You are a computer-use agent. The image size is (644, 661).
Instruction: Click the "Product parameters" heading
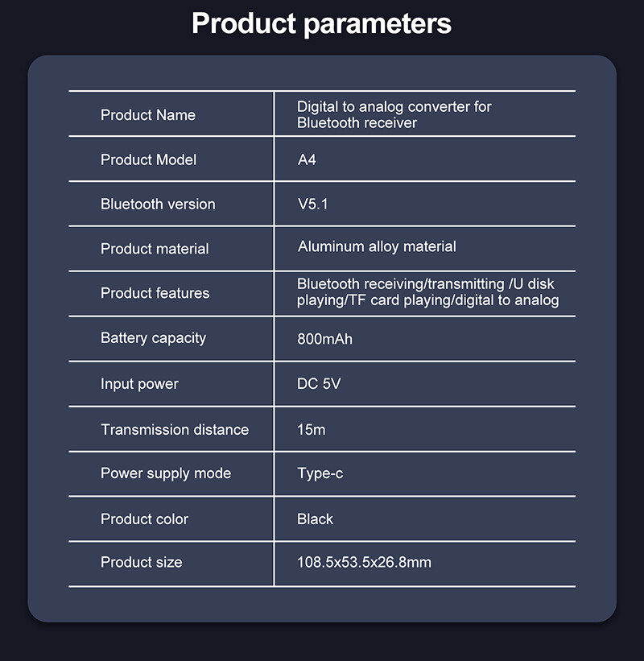coord(321,23)
